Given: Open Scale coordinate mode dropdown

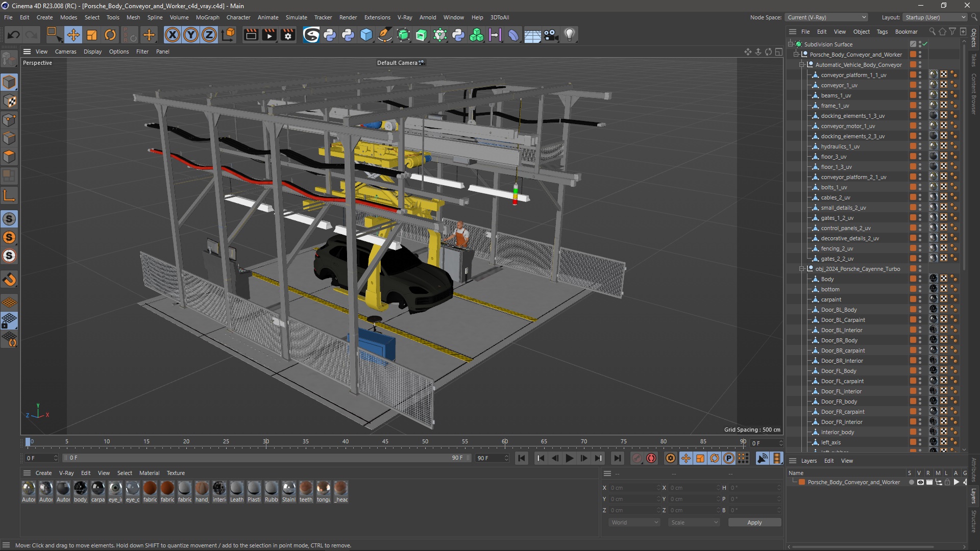Looking at the screenshot, I should pyautogui.click(x=694, y=522).
